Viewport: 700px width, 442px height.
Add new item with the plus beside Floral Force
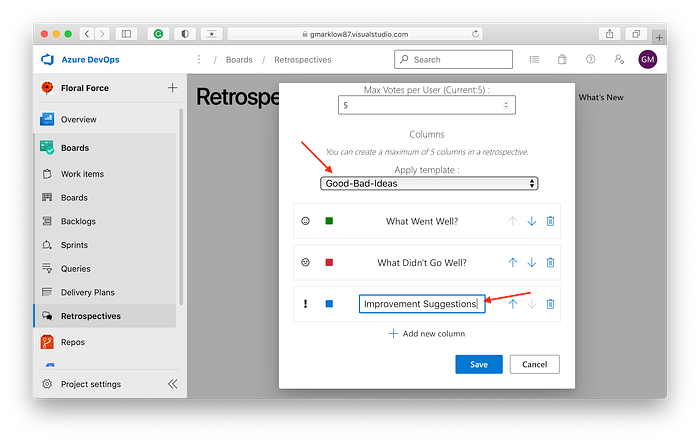tap(172, 88)
